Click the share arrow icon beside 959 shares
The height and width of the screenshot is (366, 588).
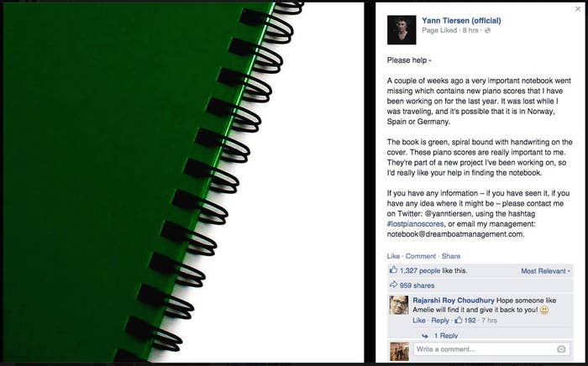pyautogui.click(x=393, y=285)
